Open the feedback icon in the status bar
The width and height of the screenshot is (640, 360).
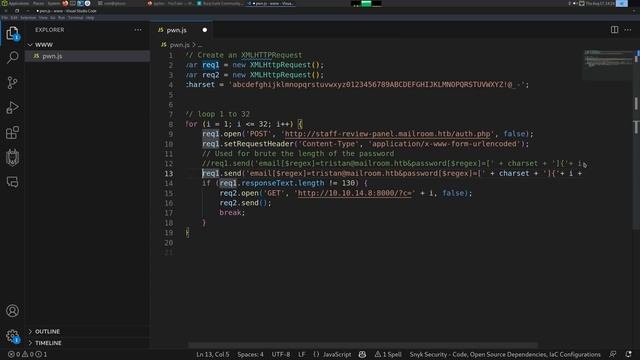click(x=613, y=354)
